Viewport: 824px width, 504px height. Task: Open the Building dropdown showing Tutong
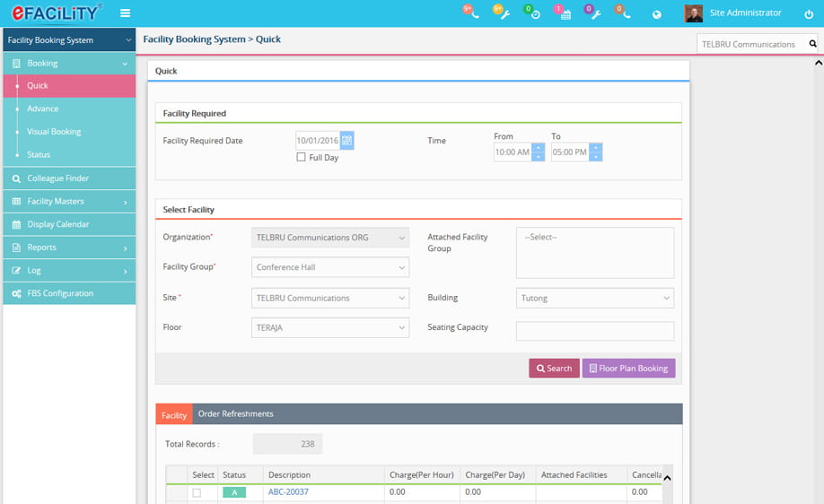point(594,298)
